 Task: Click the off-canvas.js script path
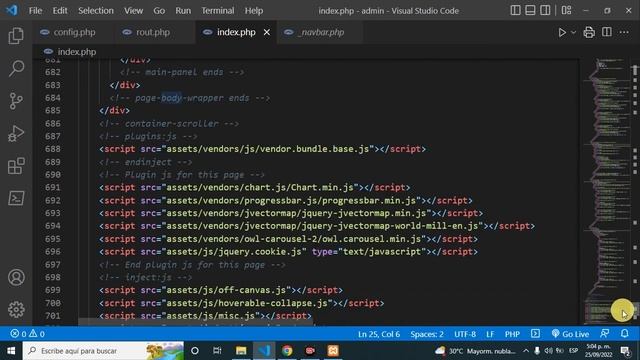pos(226,290)
